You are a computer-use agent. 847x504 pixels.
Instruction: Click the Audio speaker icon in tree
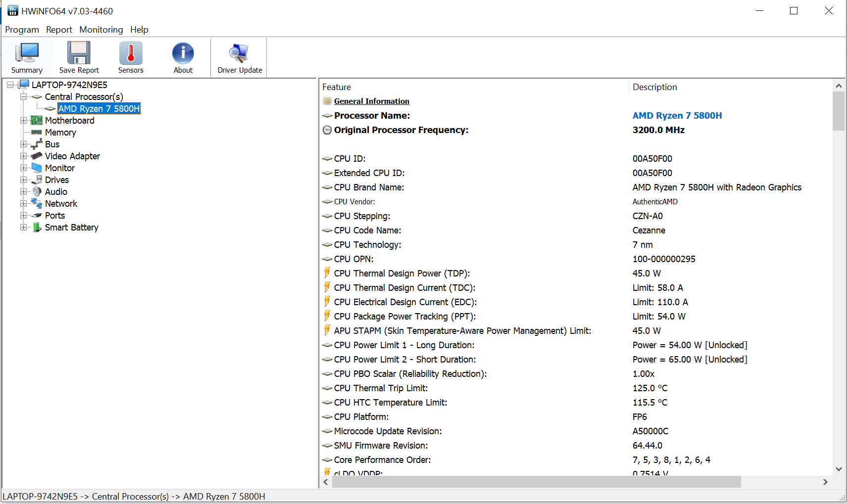point(37,191)
